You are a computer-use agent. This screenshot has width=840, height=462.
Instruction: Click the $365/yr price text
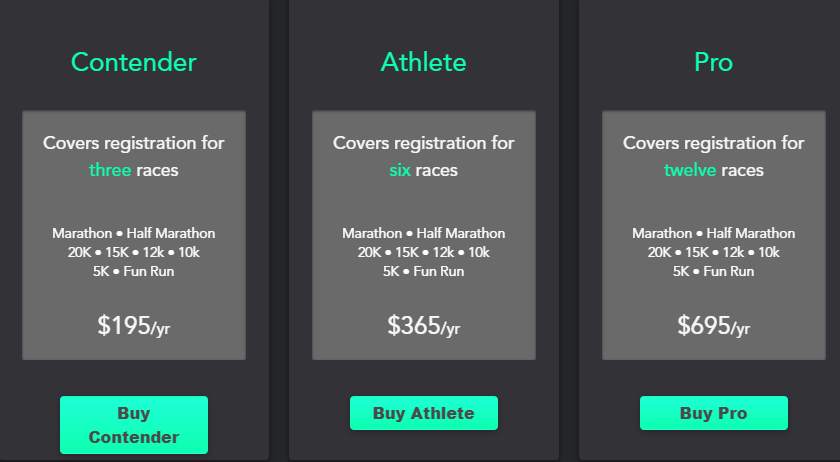pos(424,325)
